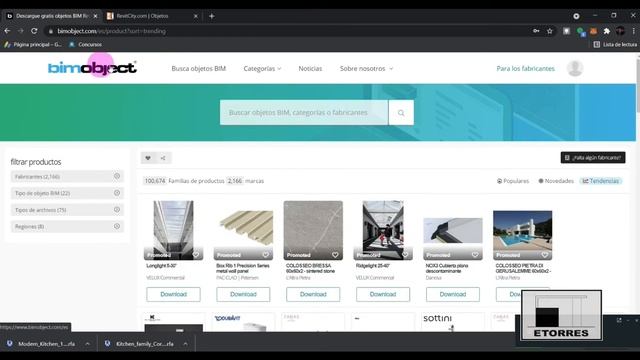Select the Novedades sort option

pyautogui.click(x=556, y=181)
